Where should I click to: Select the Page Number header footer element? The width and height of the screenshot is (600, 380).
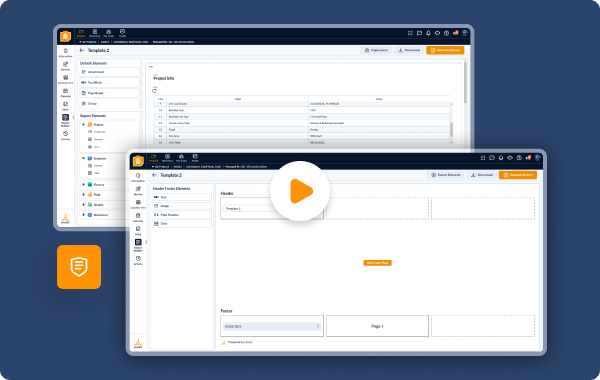182,215
